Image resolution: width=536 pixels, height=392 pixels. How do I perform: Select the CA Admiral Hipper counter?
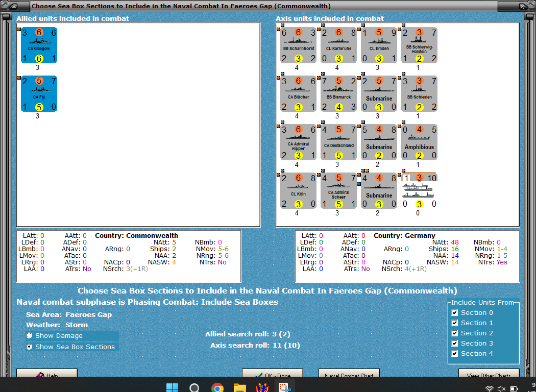point(299,142)
